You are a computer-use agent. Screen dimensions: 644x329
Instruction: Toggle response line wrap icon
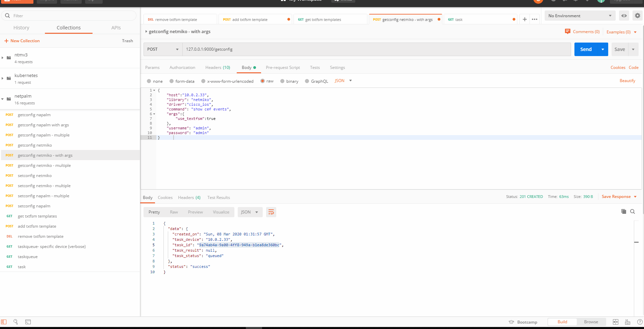click(271, 212)
